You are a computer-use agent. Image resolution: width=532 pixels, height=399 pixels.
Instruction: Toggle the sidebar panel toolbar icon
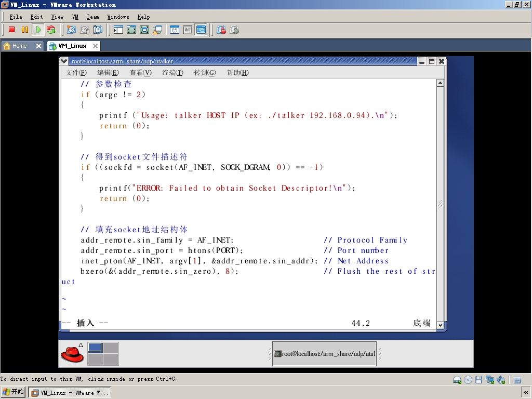[x=118, y=30]
